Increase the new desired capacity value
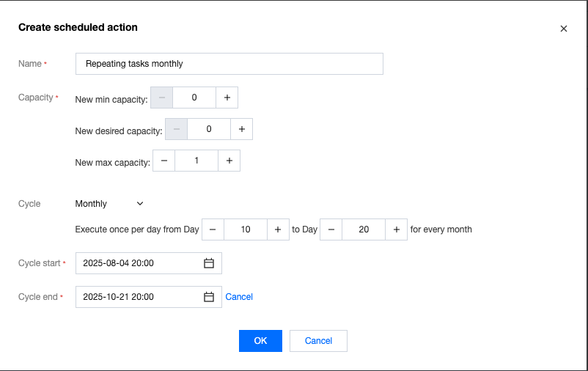Screen dimensions: 588x371 [242, 129]
